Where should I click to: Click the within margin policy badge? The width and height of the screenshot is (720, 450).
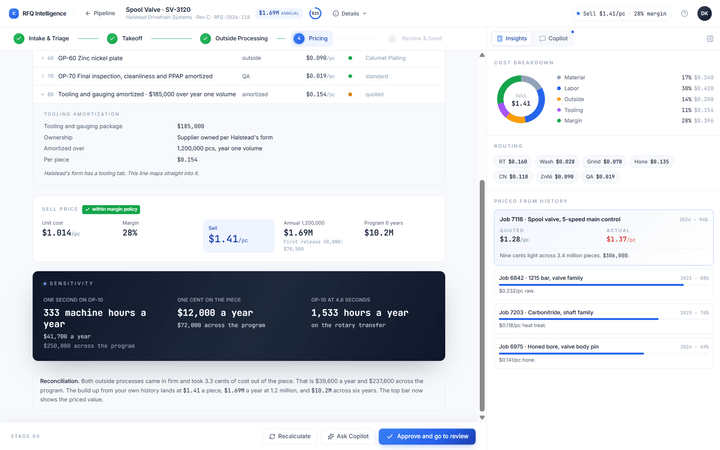pyautogui.click(x=111, y=209)
